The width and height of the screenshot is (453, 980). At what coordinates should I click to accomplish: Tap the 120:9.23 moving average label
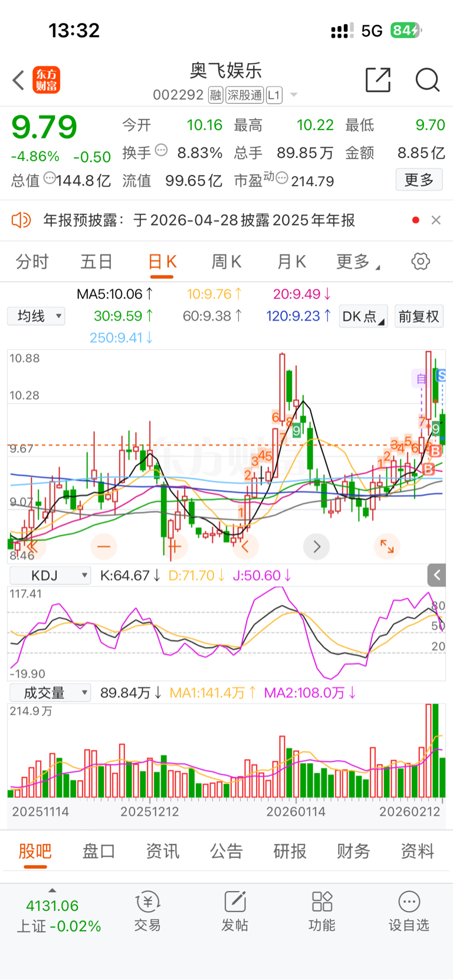click(298, 316)
